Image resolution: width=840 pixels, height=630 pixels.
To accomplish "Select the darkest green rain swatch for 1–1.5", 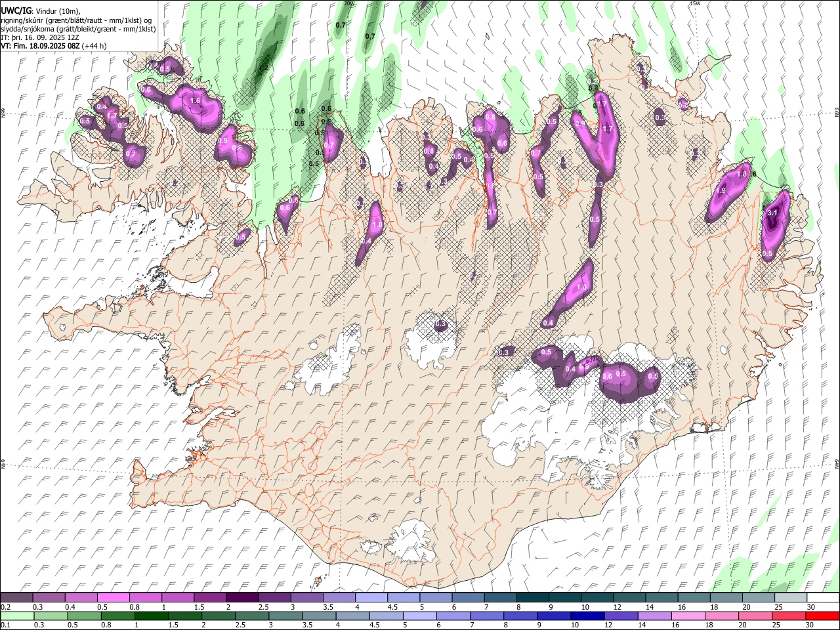I will point(151,616).
